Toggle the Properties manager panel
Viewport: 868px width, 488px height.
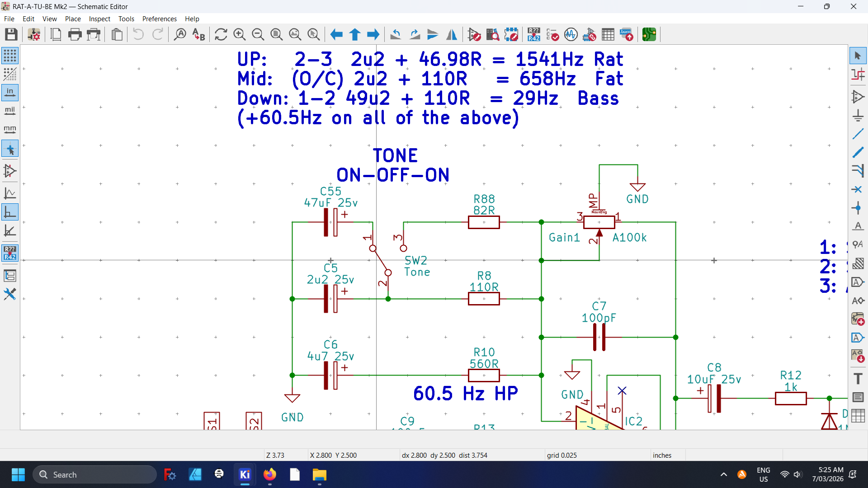pyautogui.click(x=10, y=294)
